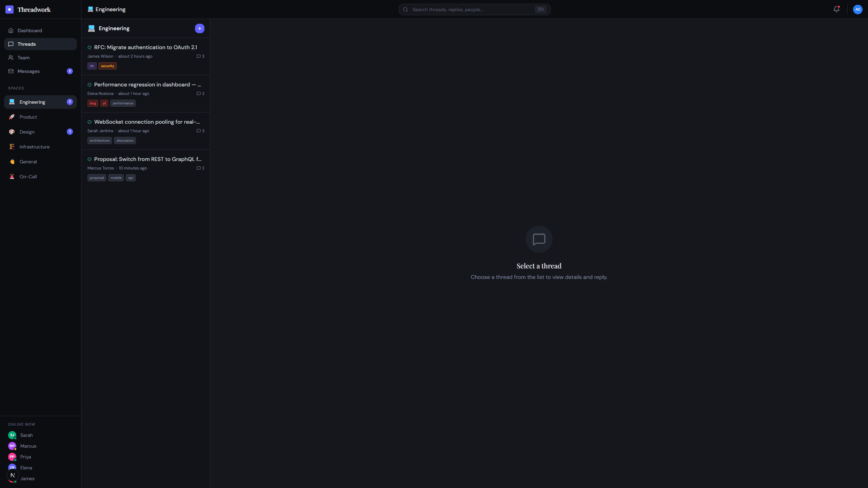Screen dimensions: 868x488
Task: Click Marcus's MT avatar
Action: click(12, 446)
